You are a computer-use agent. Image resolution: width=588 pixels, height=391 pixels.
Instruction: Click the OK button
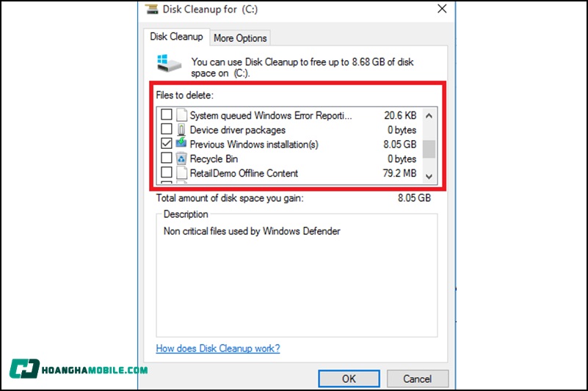[x=349, y=379]
